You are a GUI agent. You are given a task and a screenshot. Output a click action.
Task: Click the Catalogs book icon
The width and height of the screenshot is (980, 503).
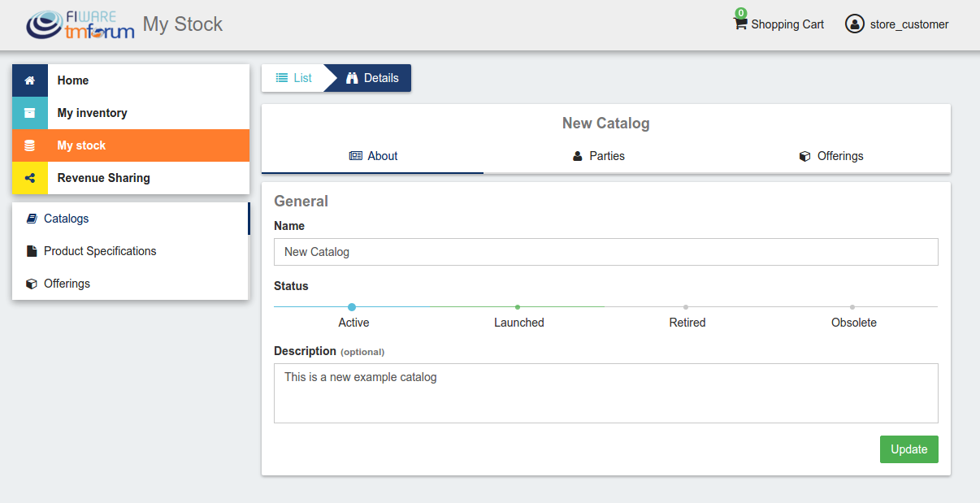(32, 219)
